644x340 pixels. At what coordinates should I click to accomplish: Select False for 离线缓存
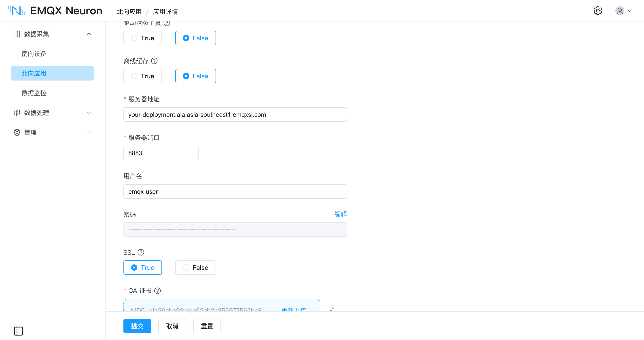pos(195,76)
